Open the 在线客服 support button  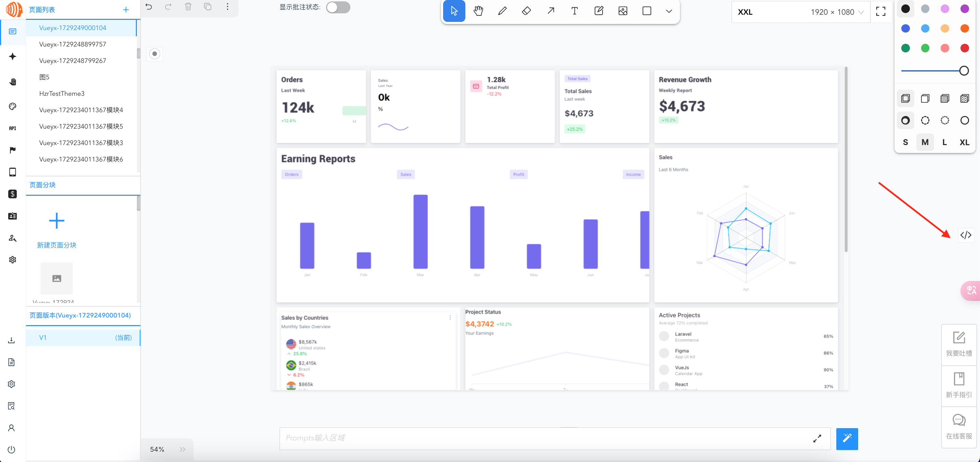[x=959, y=427]
